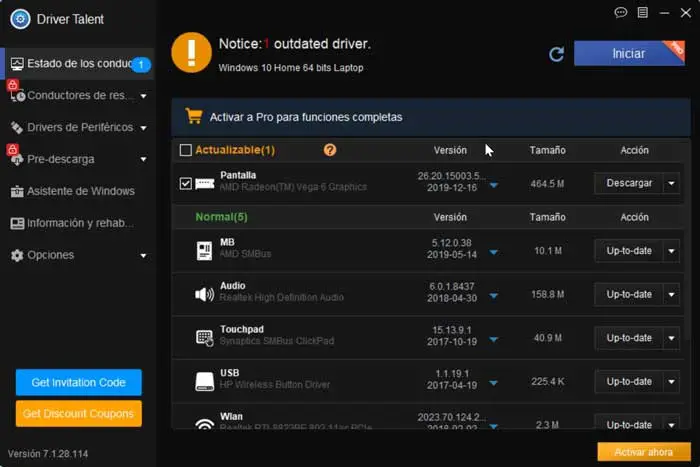Click Realtek High Definition Audio text

[x=282, y=298]
